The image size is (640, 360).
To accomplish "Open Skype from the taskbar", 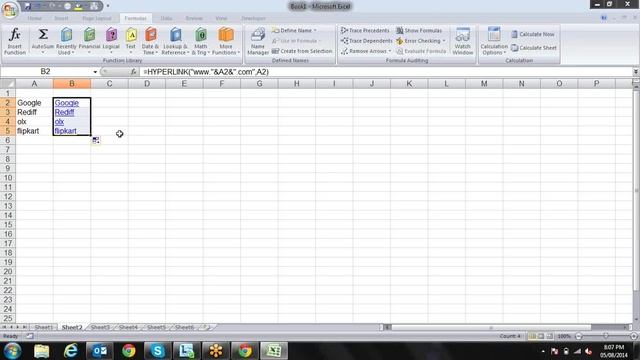I will pos(157,351).
